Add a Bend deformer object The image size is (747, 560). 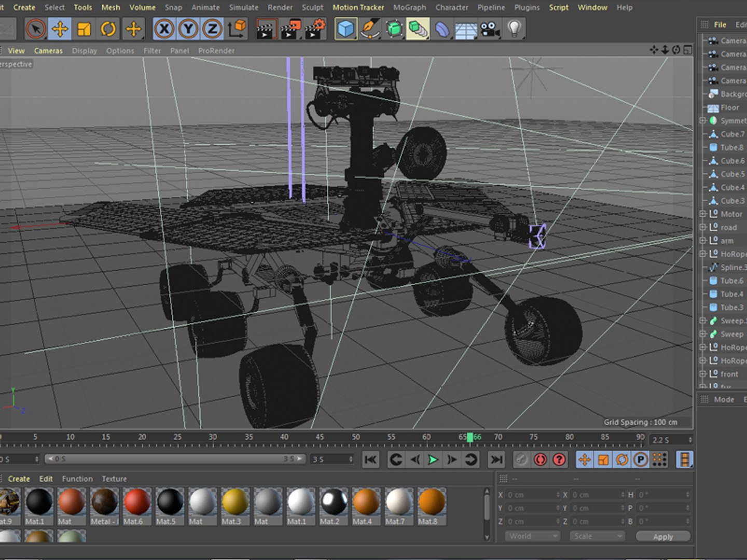point(442,29)
